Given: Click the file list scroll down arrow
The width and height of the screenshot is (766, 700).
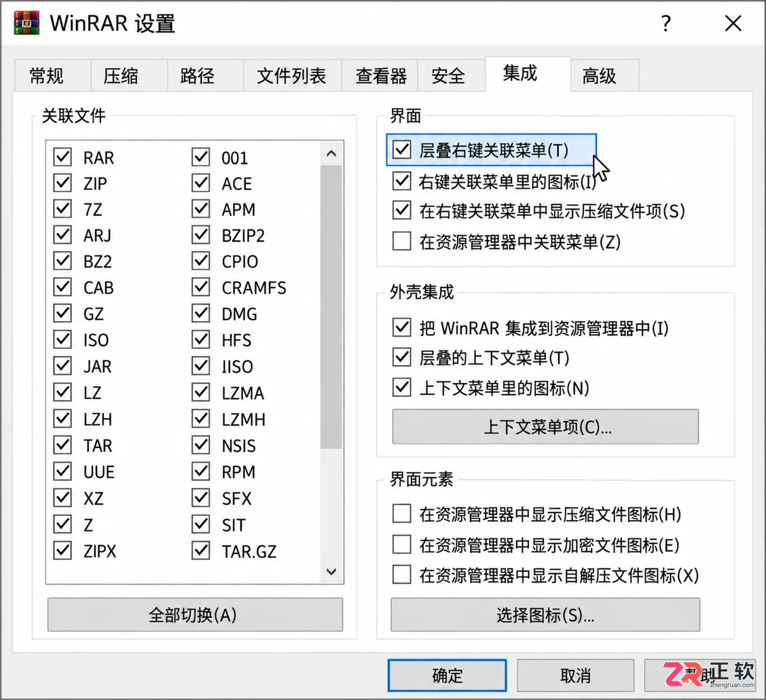Looking at the screenshot, I should click(331, 572).
